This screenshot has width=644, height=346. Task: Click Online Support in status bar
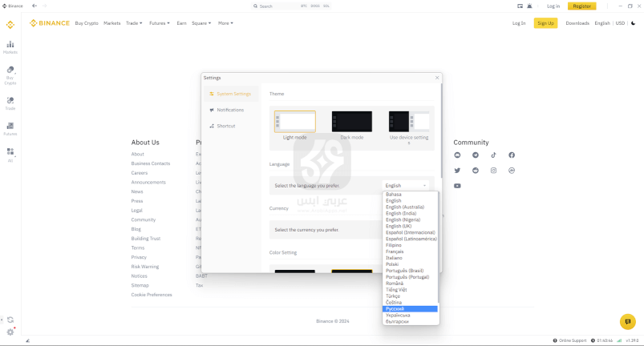(569, 340)
